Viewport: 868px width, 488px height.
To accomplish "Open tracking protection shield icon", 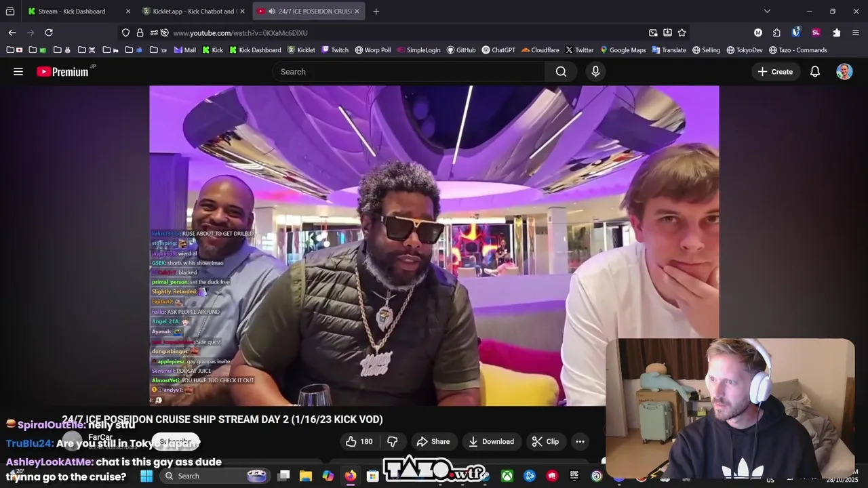I will (x=125, y=33).
